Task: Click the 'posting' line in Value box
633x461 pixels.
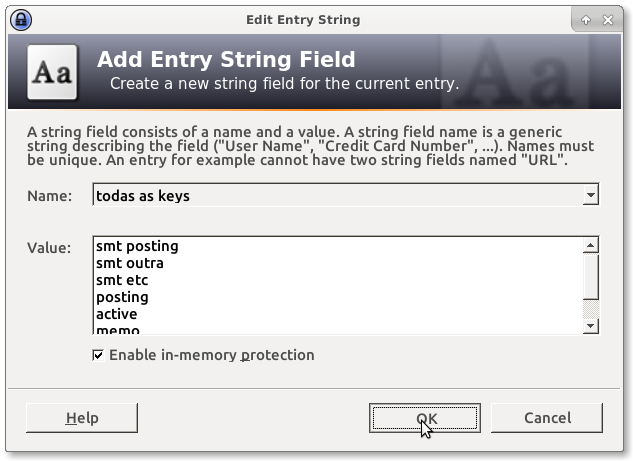Action: click(x=122, y=297)
